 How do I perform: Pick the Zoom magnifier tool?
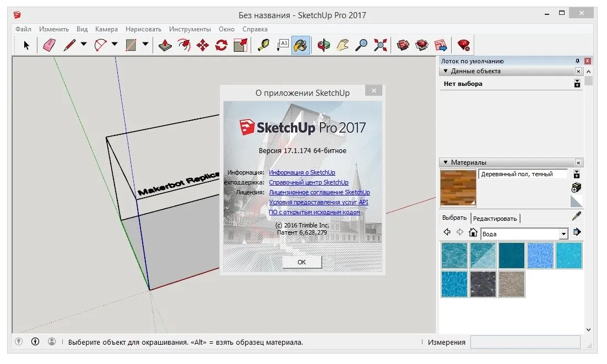click(361, 45)
